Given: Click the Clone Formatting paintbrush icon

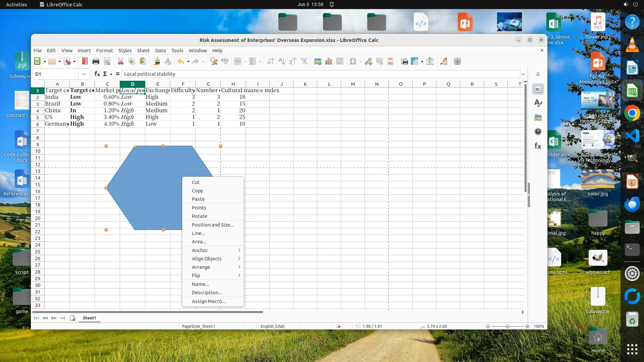Looking at the screenshot, I should click(157, 61).
